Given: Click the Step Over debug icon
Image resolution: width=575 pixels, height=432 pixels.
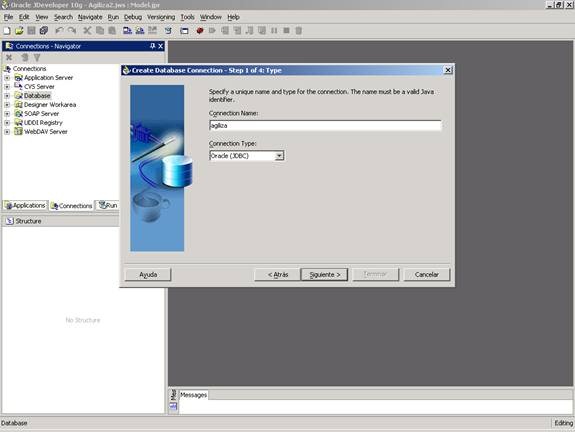Looking at the screenshot, I should [x=225, y=30].
